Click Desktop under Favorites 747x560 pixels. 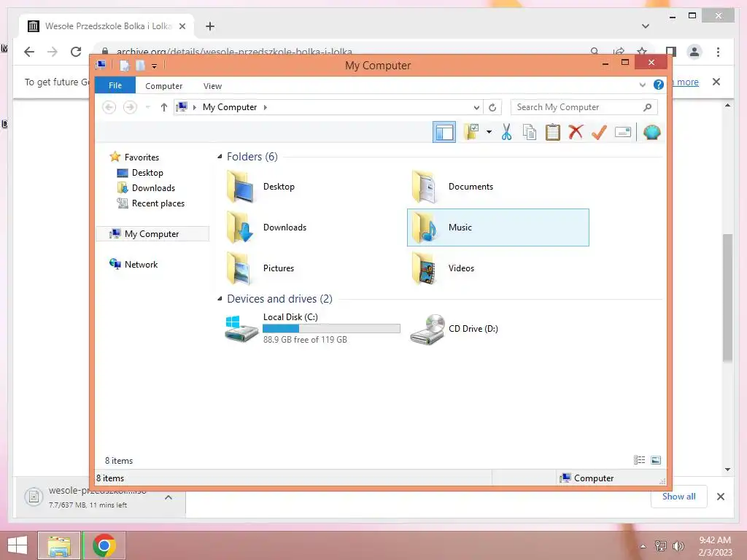[x=147, y=172]
